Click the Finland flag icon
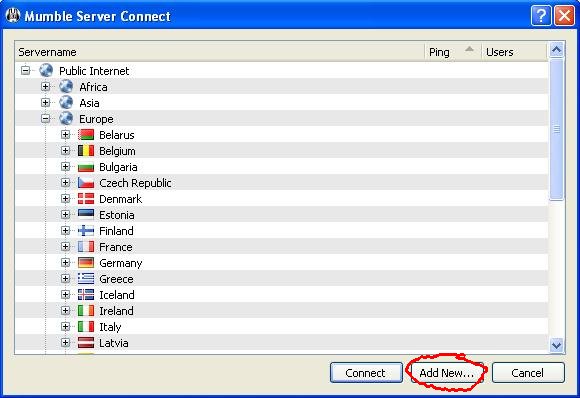 (86, 230)
